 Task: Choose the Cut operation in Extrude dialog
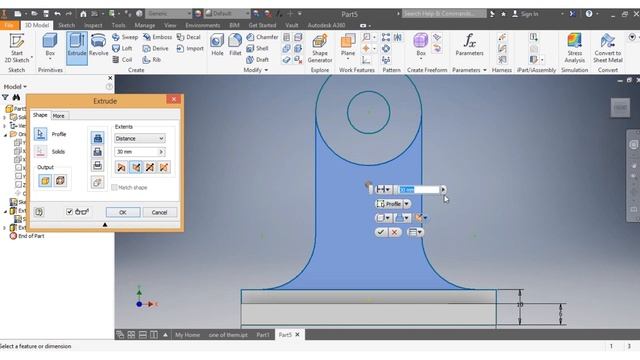click(97, 152)
